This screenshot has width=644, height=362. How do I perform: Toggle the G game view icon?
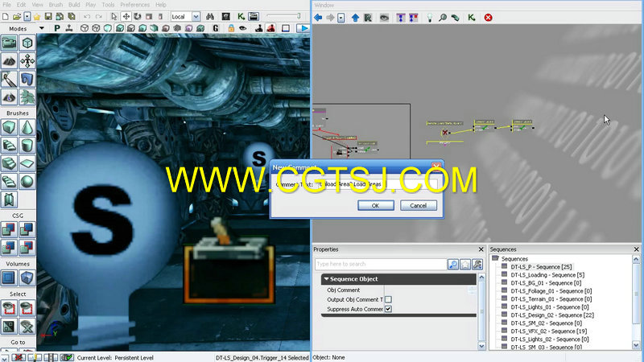point(216,28)
